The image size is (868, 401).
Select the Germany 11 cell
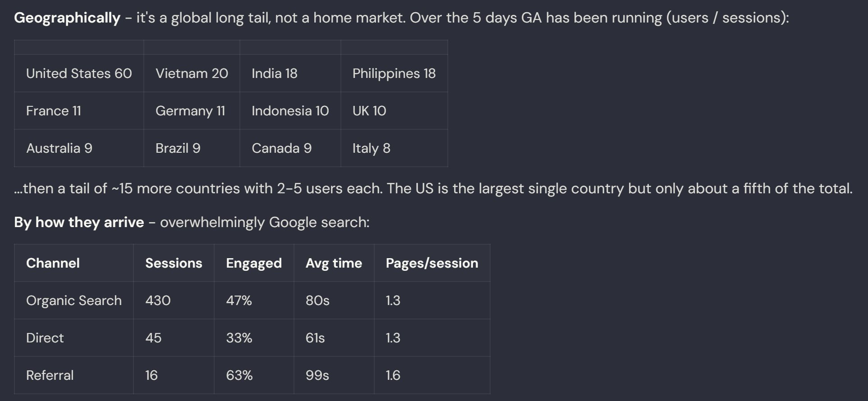click(x=192, y=111)
